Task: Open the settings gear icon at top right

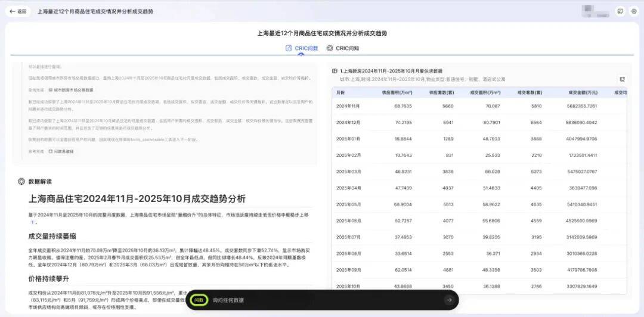Action: pyautogui.click(x=633, y=11)
